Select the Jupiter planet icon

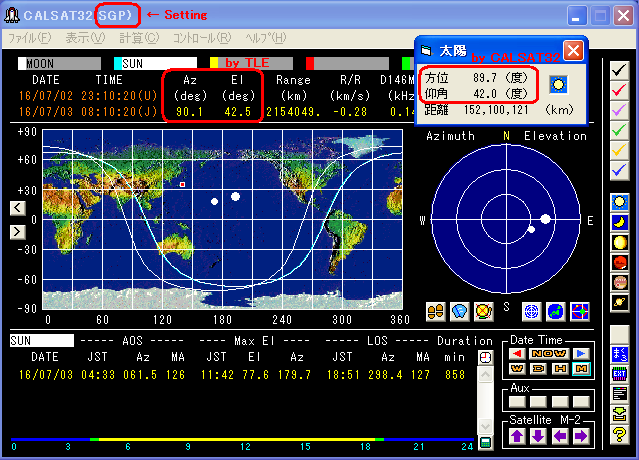[619, 283]
